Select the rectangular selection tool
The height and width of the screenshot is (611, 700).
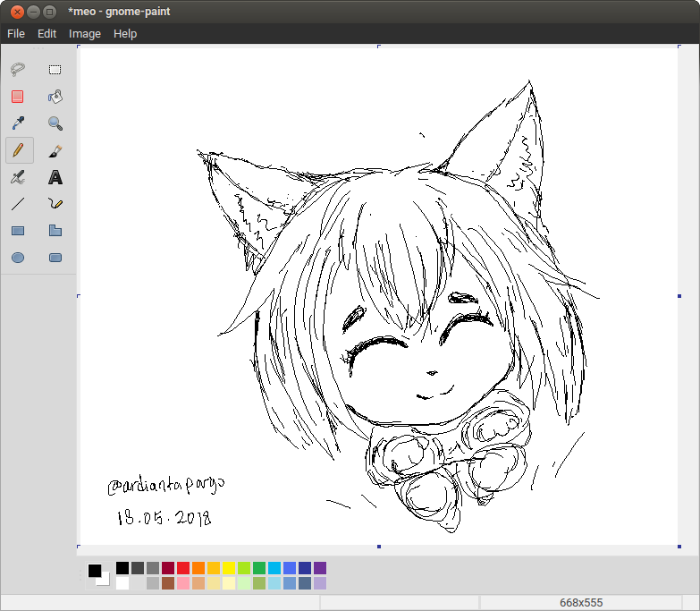click(55, 70)
